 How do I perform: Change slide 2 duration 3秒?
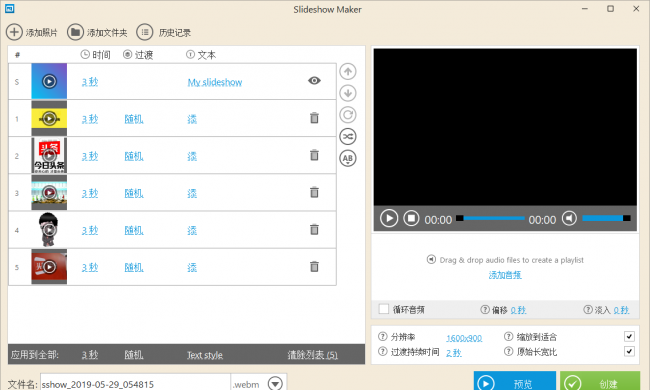click(x=90, y=156)
